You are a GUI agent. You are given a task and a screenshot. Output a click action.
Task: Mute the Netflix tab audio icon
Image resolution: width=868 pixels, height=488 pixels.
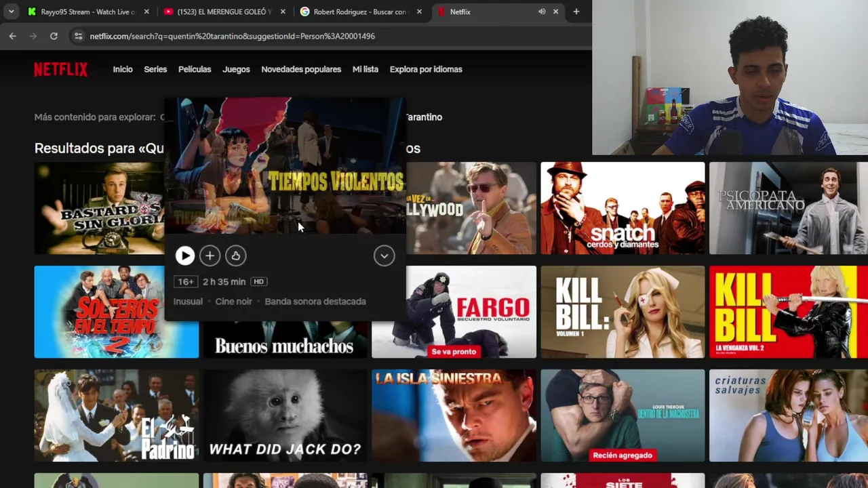pyautogui.click(x=542, y=12)
